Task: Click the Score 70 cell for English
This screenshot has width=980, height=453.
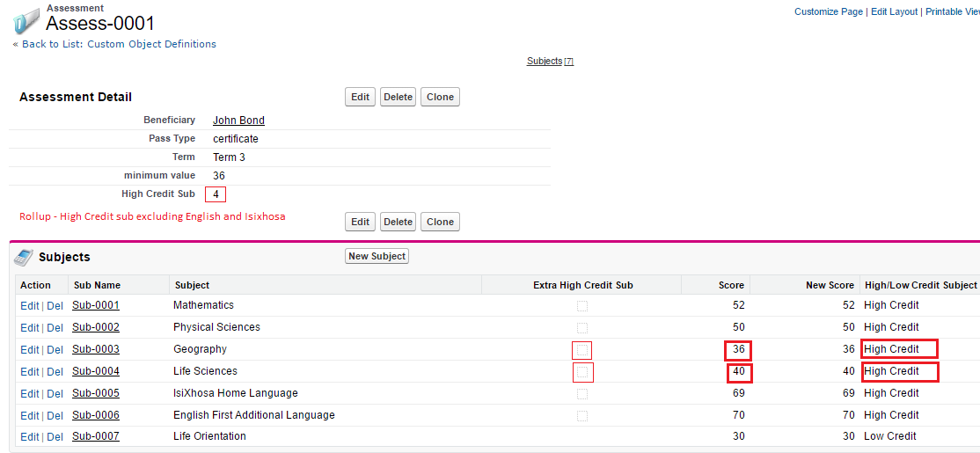Action: (x=738, y=415)
